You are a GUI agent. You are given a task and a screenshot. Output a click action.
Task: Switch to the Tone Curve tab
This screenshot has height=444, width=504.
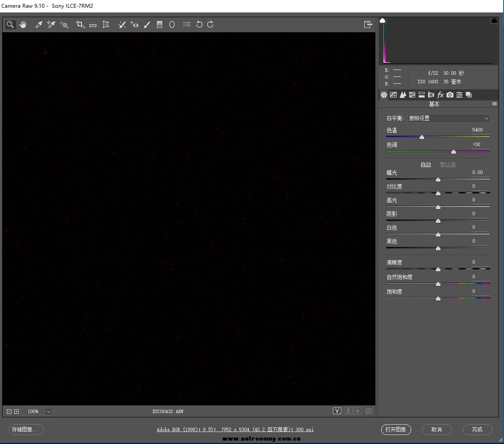(393, 95)
